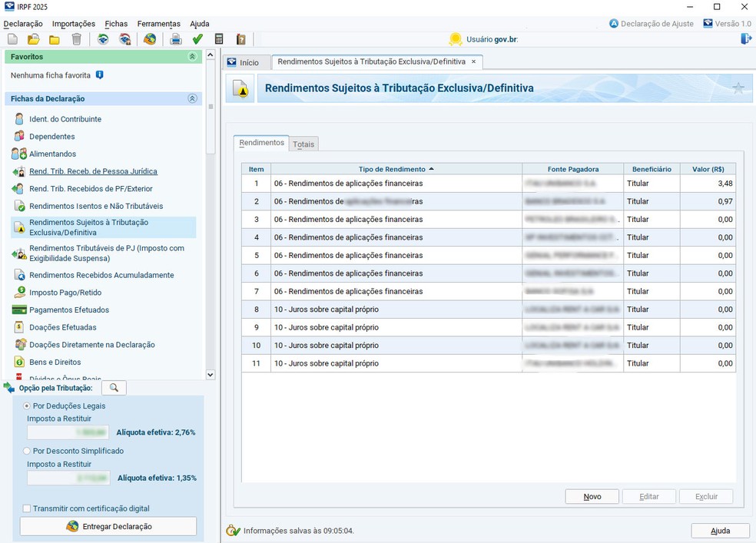Click the green checkmark verify pending icon
This screenshot has width=756, height=543.
[197, 39]
